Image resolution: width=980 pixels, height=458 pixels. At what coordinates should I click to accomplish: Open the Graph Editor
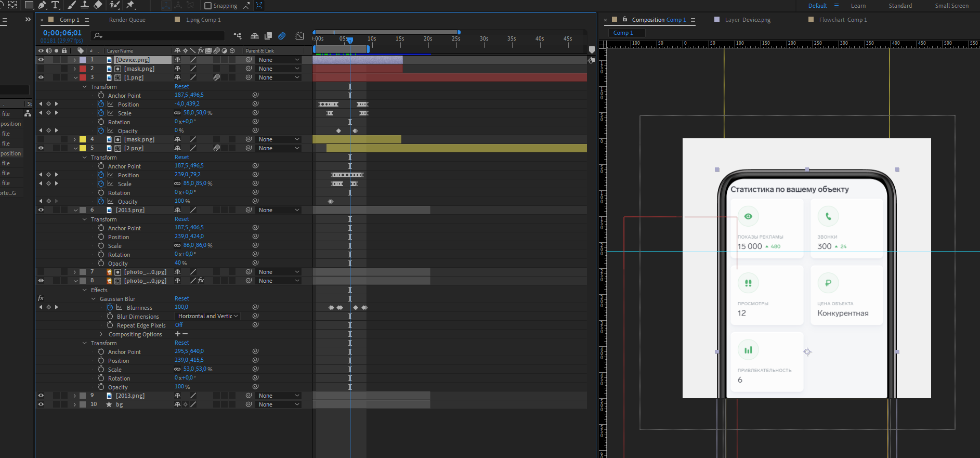(299, 36)
